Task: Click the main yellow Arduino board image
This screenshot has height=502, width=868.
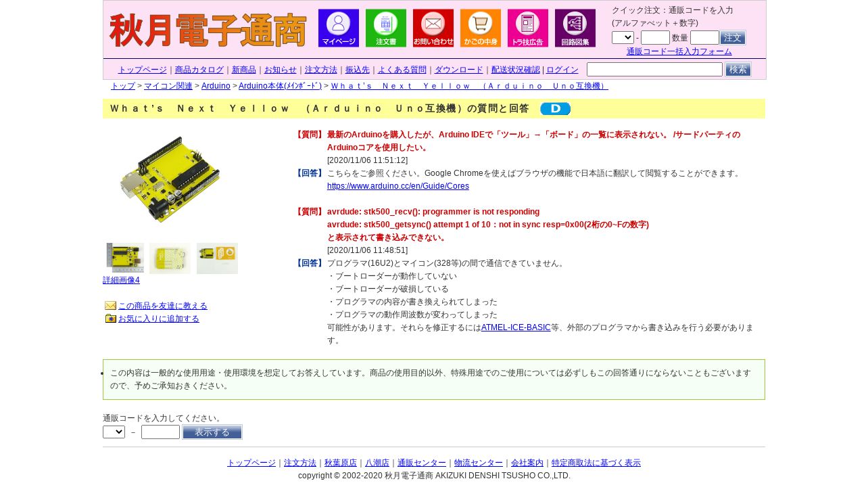Action: click(170, 179)
